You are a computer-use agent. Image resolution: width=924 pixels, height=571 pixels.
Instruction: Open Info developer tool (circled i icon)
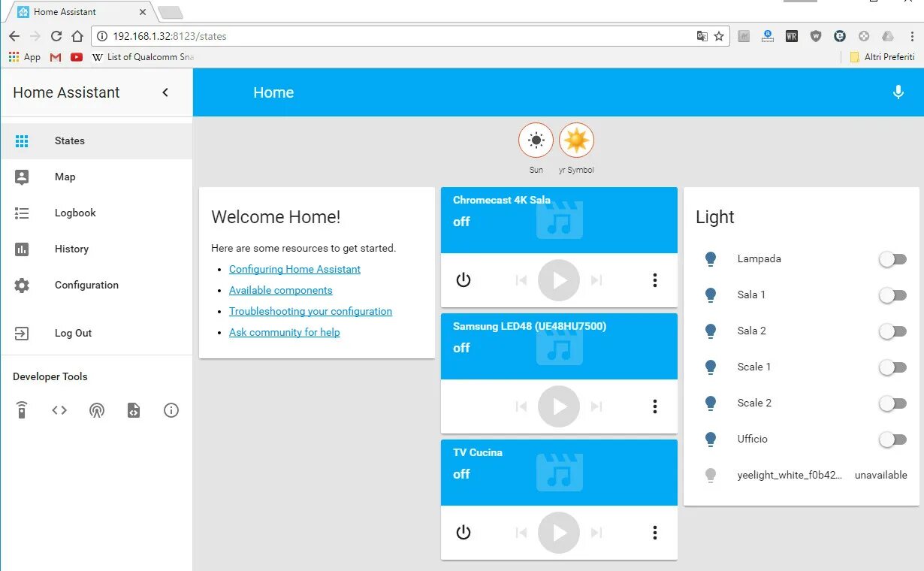point(171,410)
